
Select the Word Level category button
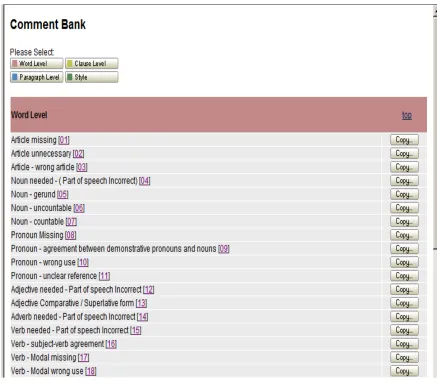tap(37, 63)
